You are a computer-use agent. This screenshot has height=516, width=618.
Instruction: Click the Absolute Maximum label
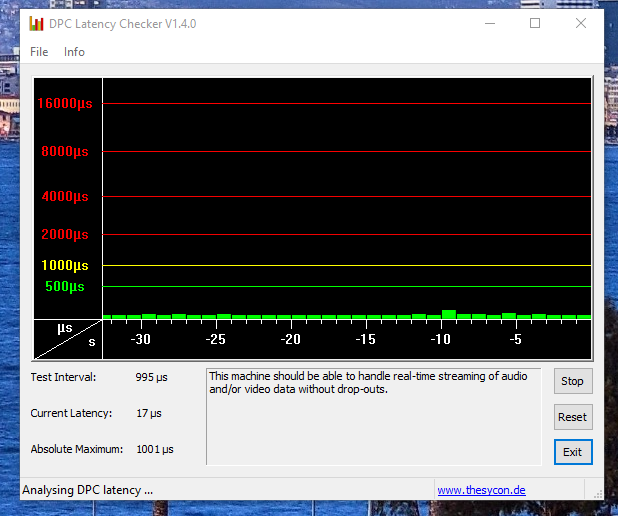pyautogui.click(x=77, y=449)
